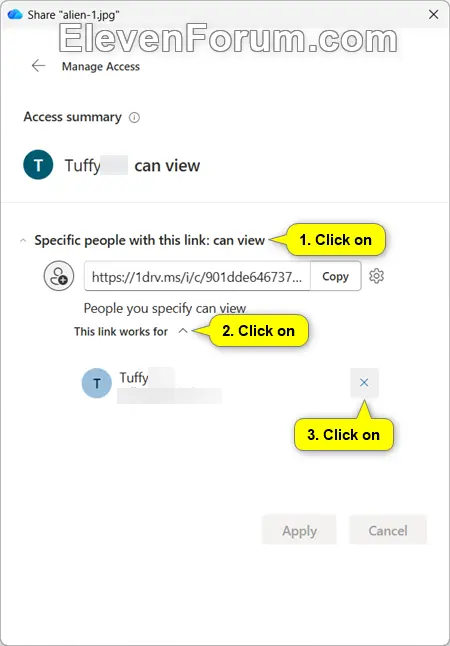The image size is (450, 646).
Task: Click Tuffy can view summary entry
Action: coord(132,165)
